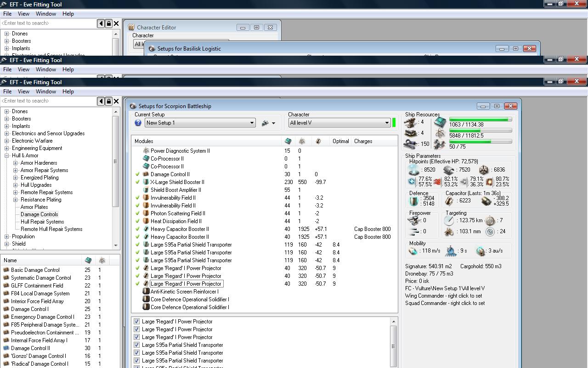Expand the Resistance Plating subcategory
The width and height of the screenshot is (588, 368).
[16, 200]
